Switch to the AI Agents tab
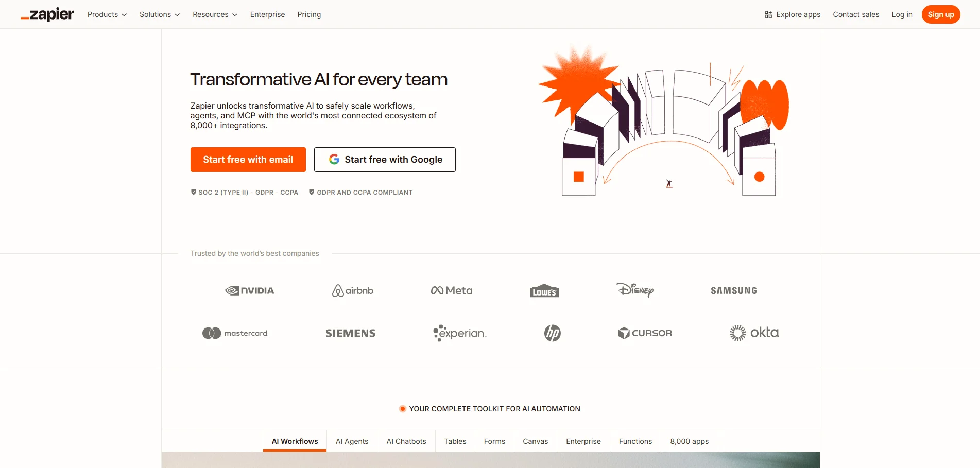Viewport: 980px width, 468px height. tap(352, 441)
